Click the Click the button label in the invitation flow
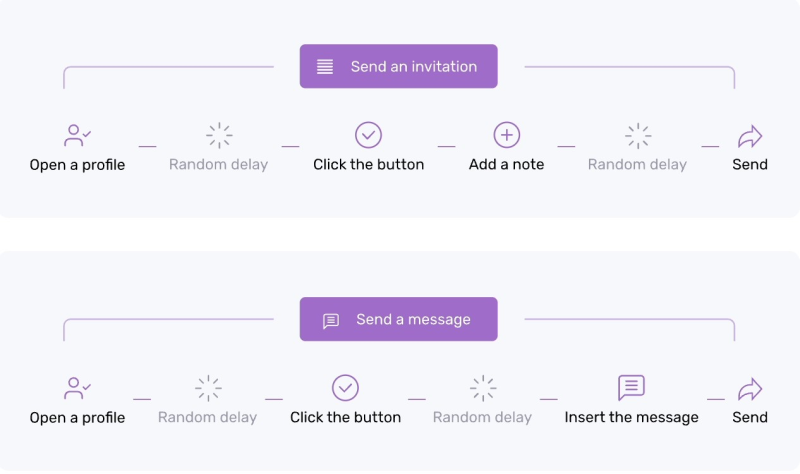Image resolution: width=800 pixels, height=474 pixels. (369, 165)
